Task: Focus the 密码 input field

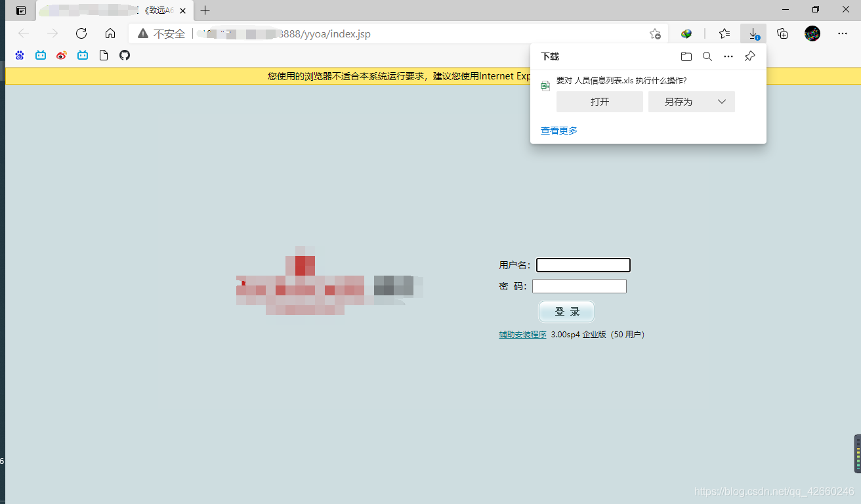Action: [579, 286]
